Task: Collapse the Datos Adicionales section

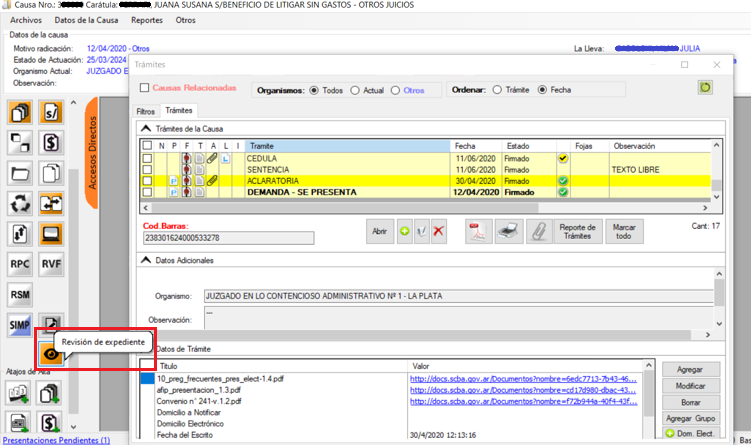Action: 145,260
